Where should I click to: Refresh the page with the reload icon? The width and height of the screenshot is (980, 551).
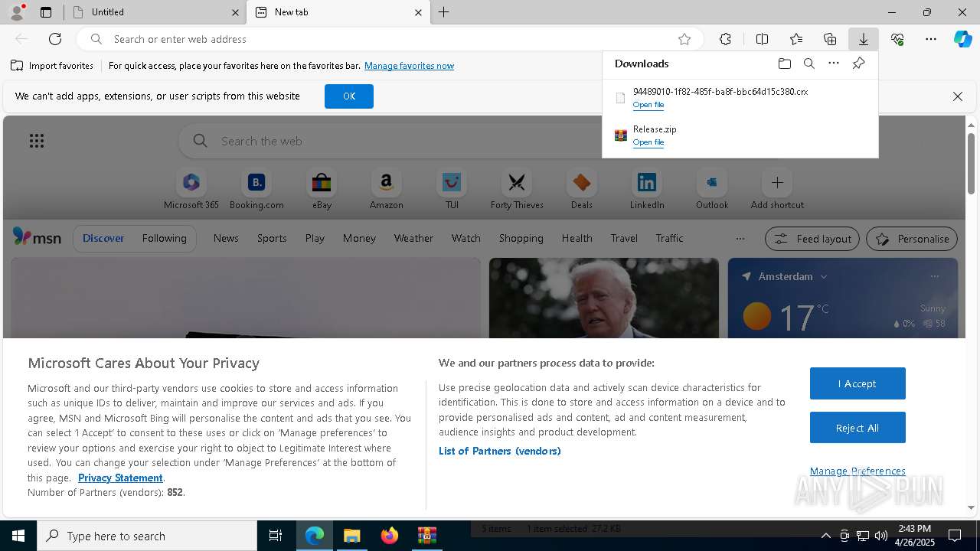(55, 39)
